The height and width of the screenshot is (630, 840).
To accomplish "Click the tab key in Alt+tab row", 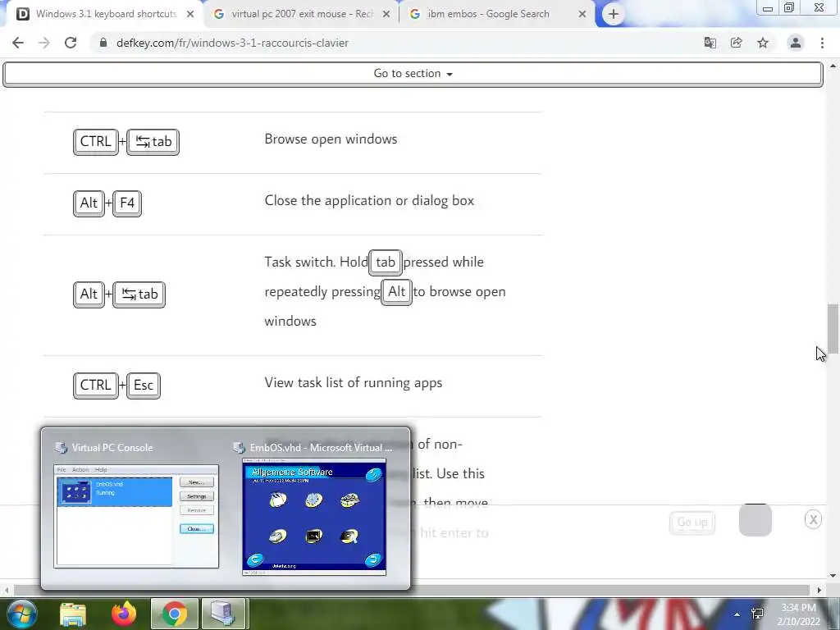I will [x=139, y=294].
